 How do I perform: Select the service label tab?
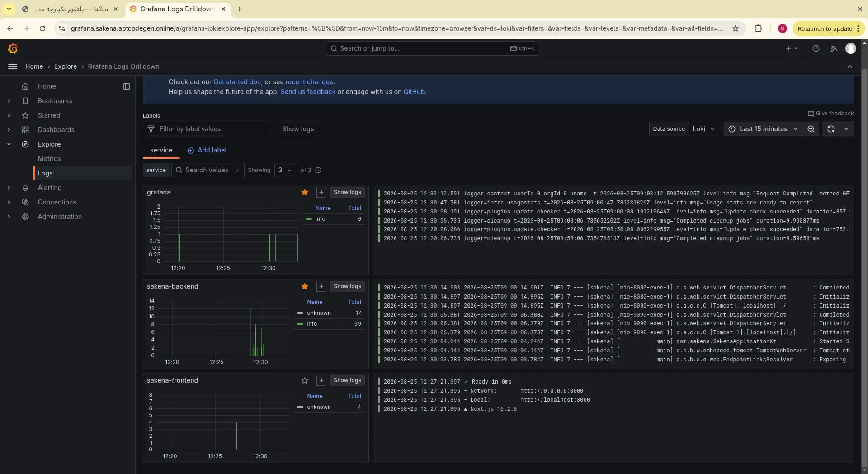click(x=161, y=150)
